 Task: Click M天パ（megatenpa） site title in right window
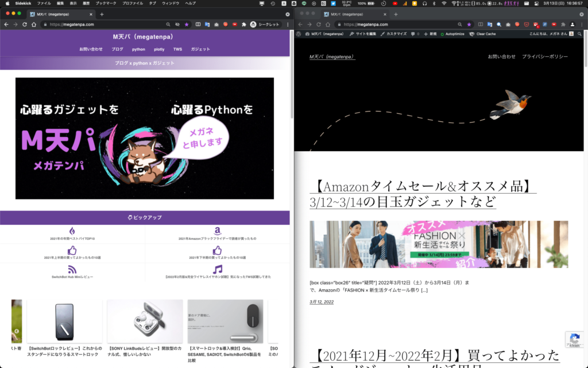click(x=332, y=57)
